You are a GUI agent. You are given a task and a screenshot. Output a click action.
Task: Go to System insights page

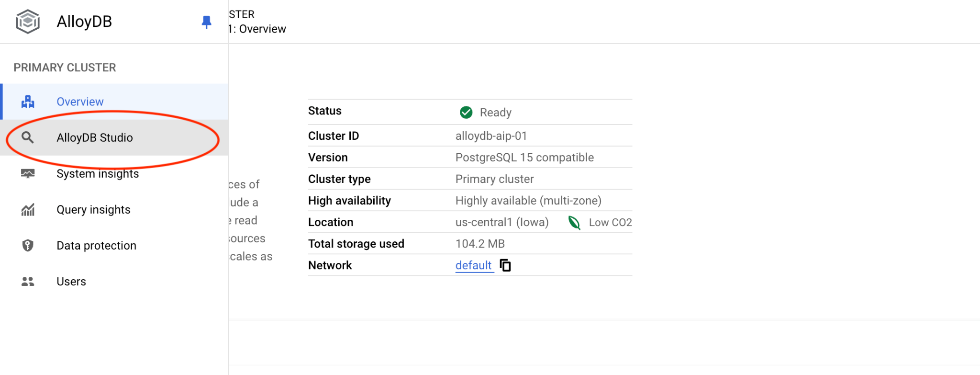pyautogui.click(x=98, y=173)
